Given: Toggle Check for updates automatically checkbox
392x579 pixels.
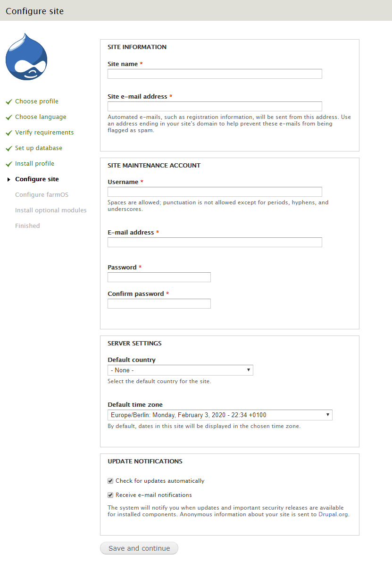Looking at the screenshot, I should pyautogui.click(x=110, y=481).
